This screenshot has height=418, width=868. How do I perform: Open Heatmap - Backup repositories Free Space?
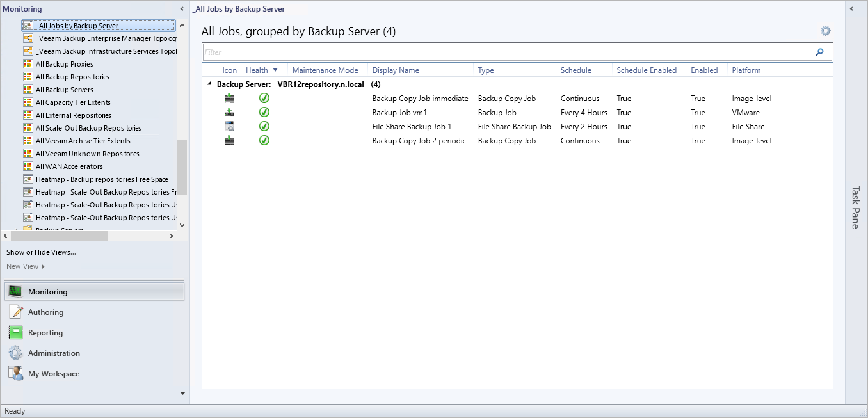click(102, 179)
